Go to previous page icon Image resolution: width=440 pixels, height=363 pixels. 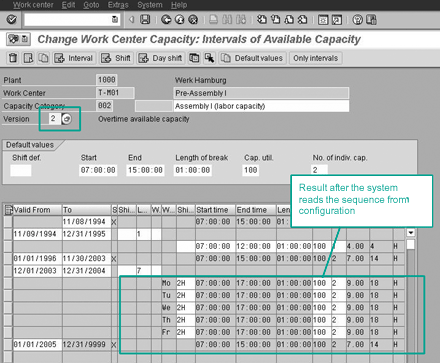click(x=275, y=20)
